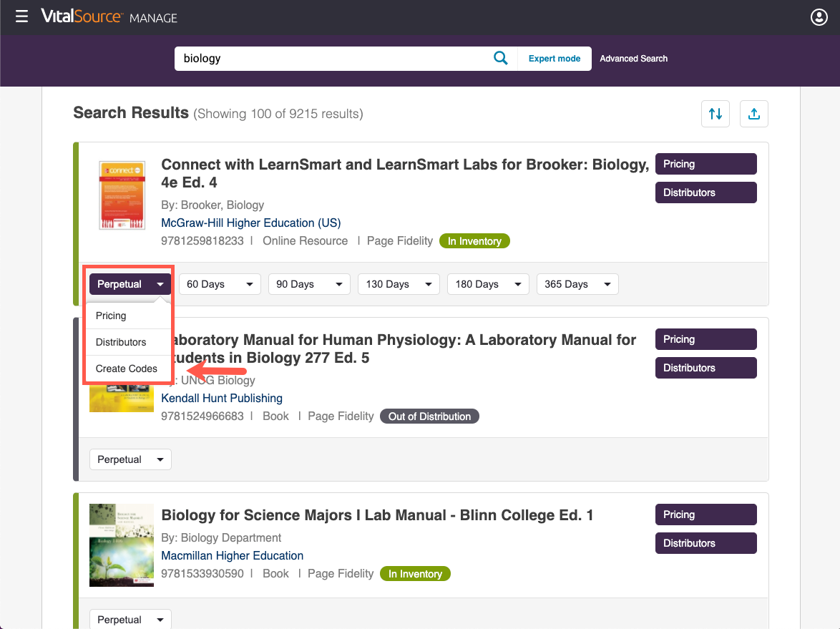
Task: Open Pricing for Biology for Science Majors
Action: [x=705, y=515]
